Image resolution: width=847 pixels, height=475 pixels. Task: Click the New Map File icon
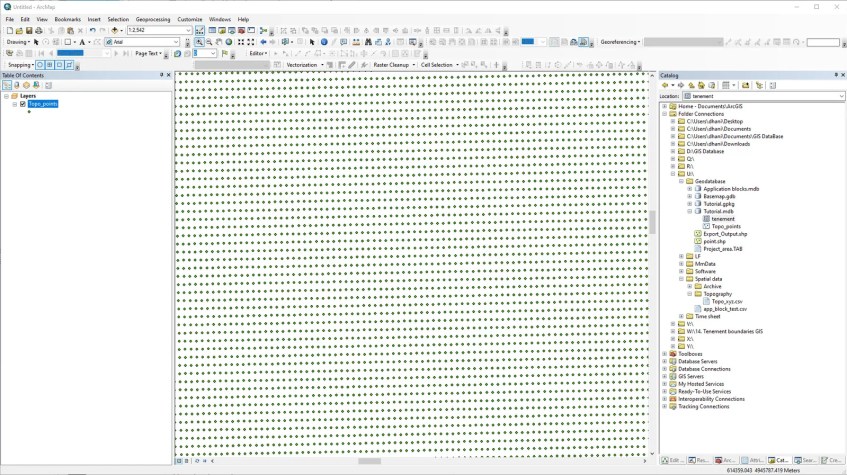coord(10,31)
